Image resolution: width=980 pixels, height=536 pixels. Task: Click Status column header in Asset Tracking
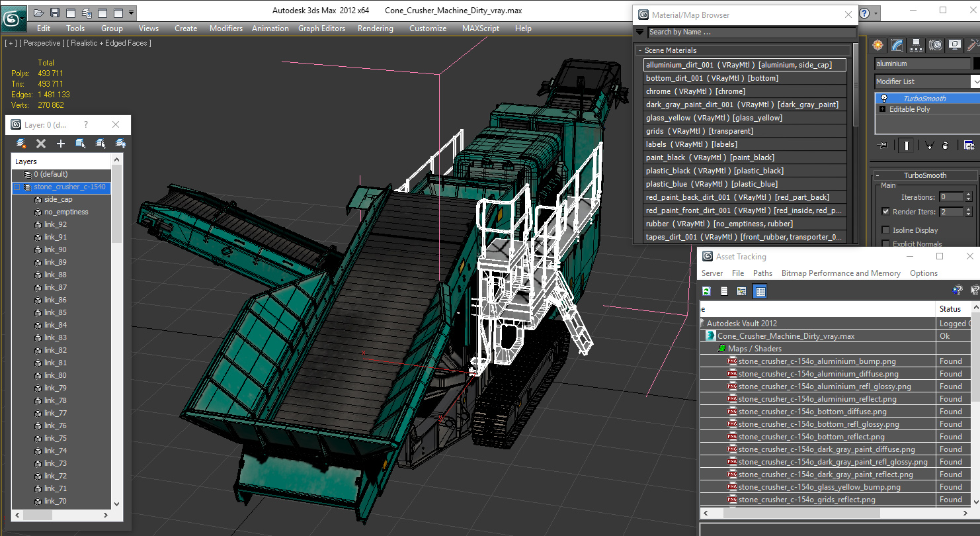(x=952, y=309)
